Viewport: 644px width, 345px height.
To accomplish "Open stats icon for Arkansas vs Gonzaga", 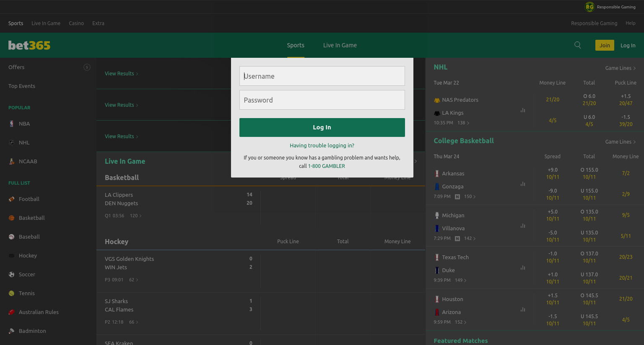I will 523,184.
